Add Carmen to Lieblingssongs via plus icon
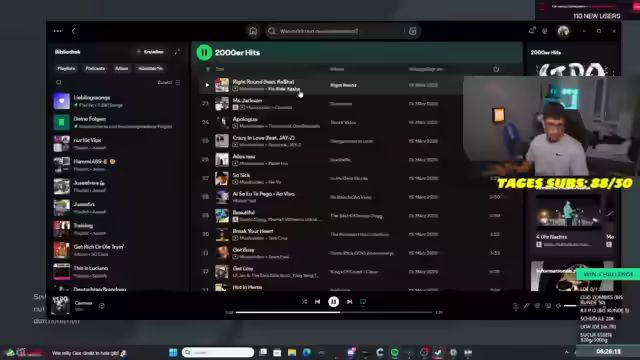 coord(102,305)
